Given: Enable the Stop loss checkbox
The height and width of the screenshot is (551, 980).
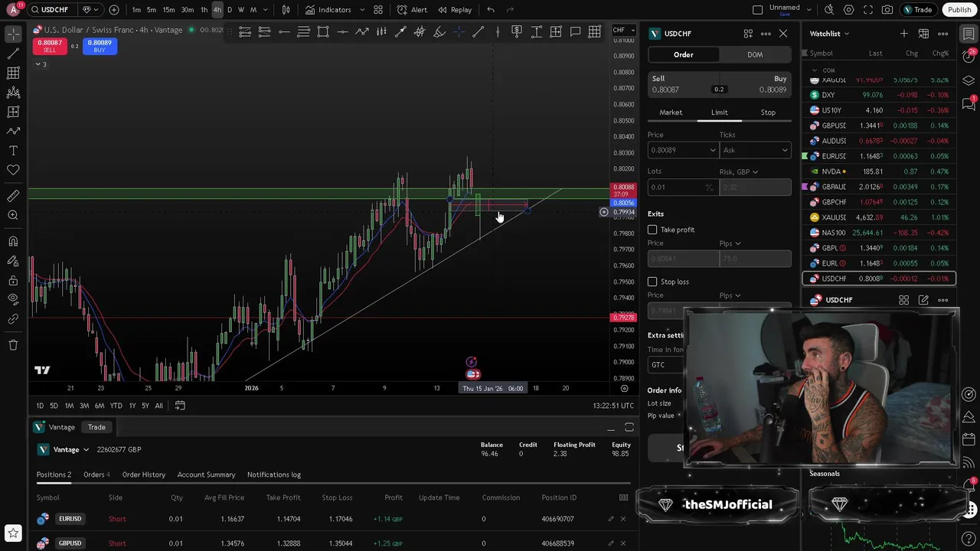Looking at the screenshot, I should [x=652, y=282].
